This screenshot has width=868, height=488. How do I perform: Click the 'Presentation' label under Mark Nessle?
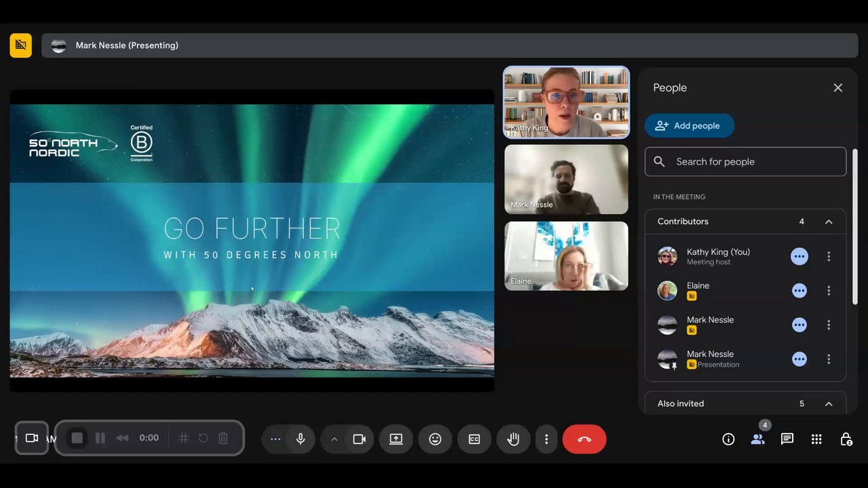718,365
